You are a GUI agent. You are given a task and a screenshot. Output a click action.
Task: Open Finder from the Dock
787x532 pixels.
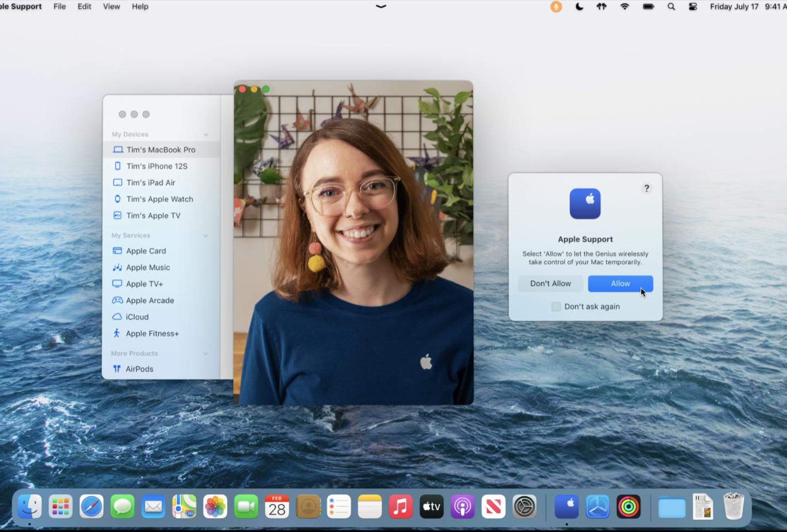30,506
